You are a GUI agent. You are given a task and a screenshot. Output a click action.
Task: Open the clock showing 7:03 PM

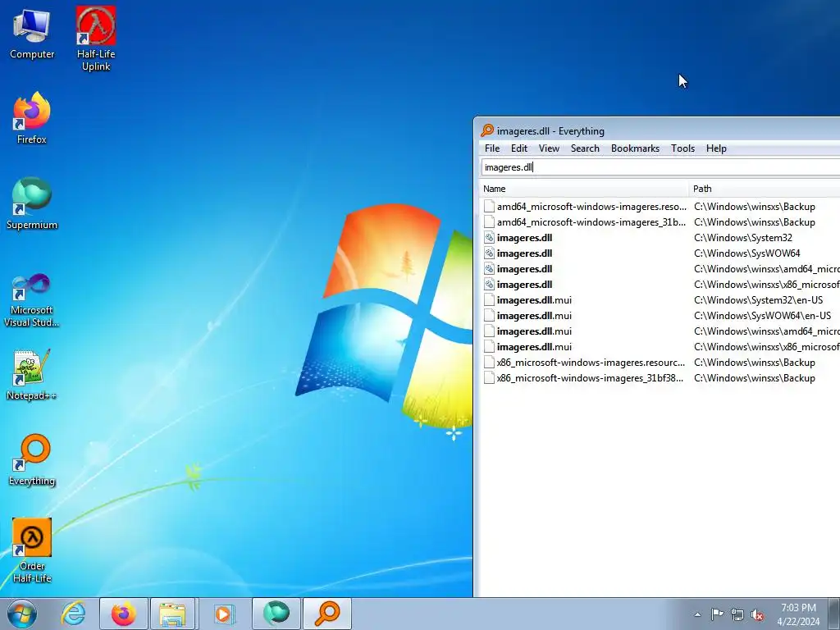coord(798,614)
